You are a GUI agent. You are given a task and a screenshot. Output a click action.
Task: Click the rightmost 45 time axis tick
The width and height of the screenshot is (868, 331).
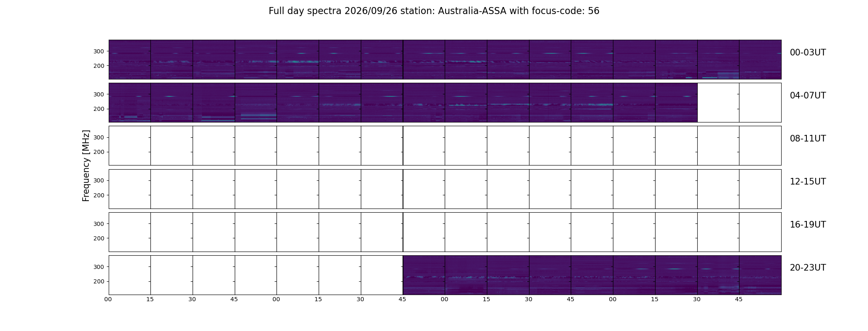739,299
